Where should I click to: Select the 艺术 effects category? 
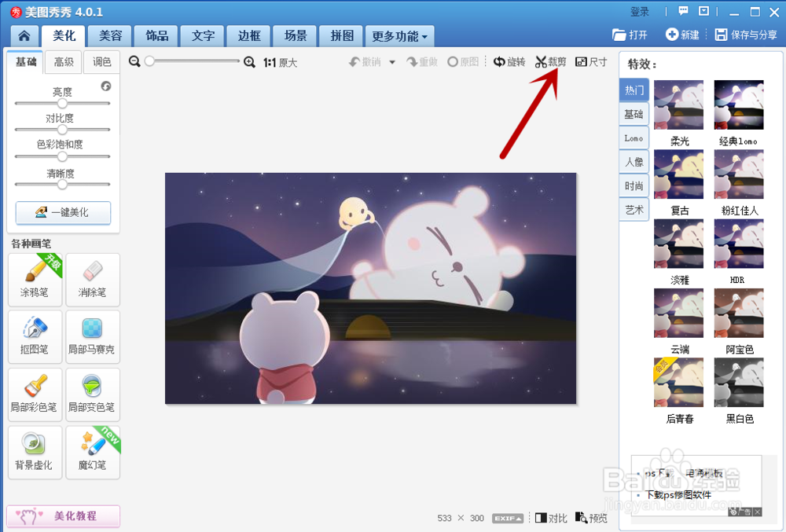634,210
